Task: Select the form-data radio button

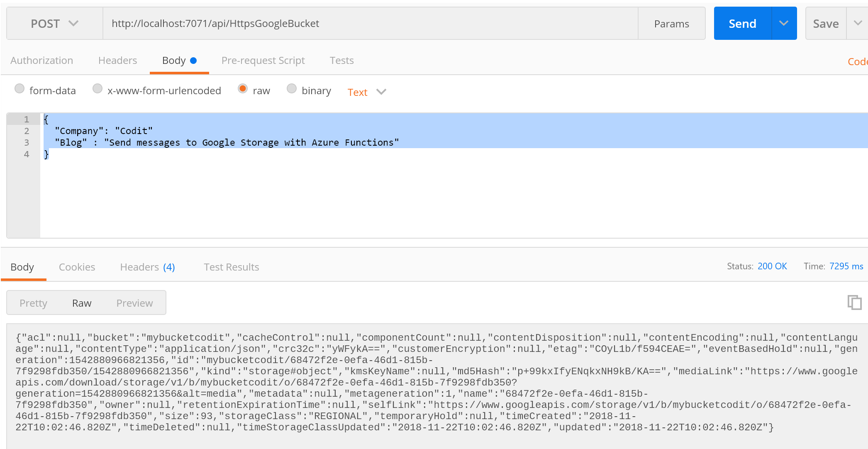Action: (x=20, y=89)
